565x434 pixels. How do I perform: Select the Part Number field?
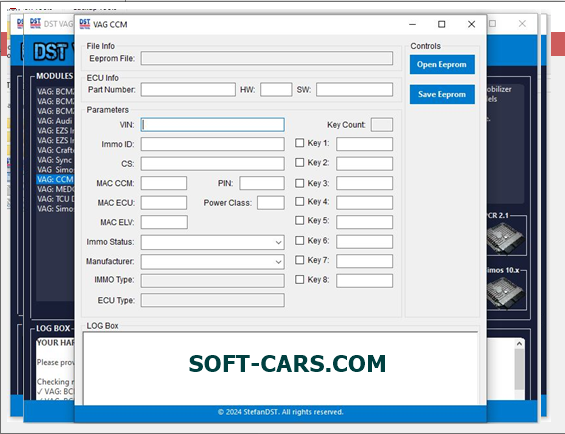click(188, 89)
